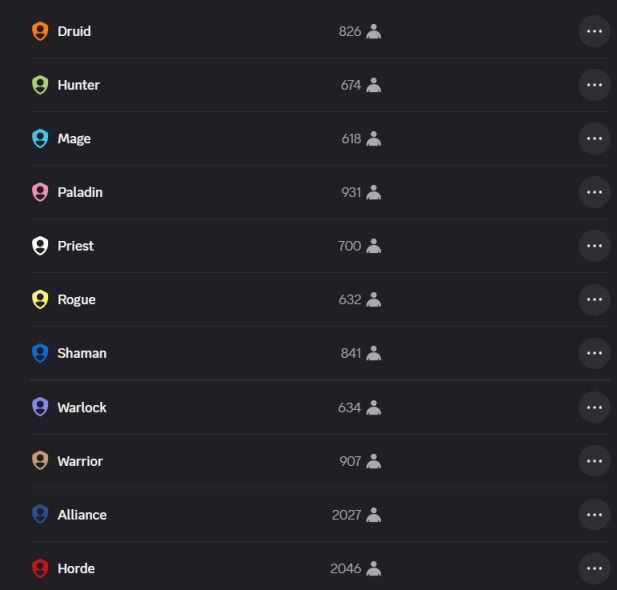Click the pink Paladin role shield icon
Image resolution: width=617 pixels, height=590 pixels.
(40, 192)
